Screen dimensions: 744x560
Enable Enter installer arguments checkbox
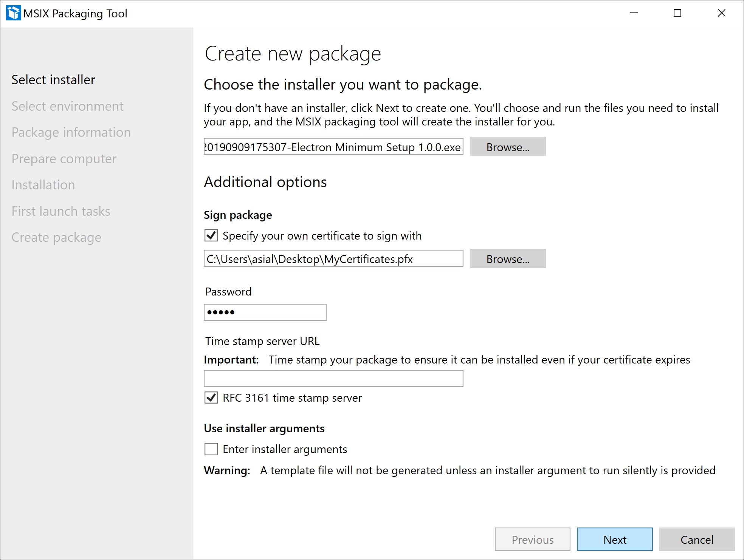211,449
